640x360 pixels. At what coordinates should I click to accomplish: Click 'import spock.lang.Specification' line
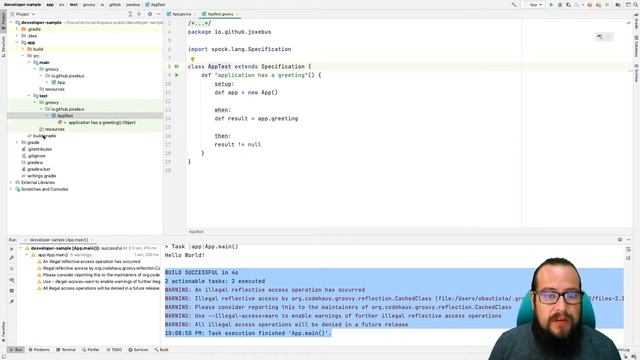coord(240,49)
